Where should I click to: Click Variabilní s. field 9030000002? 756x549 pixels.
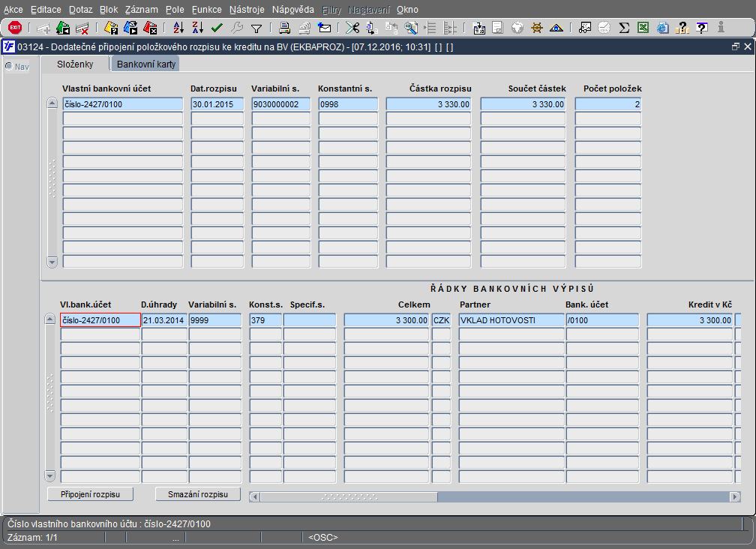coord(280,104)
